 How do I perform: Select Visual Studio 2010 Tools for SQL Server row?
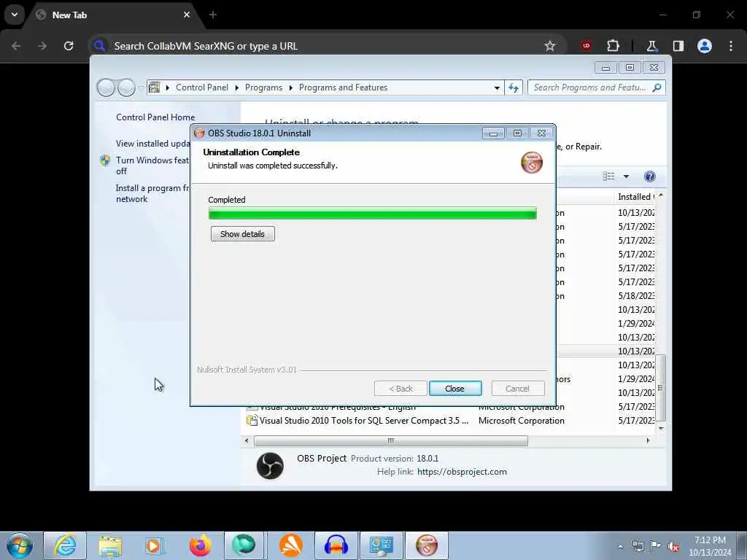(x=450, y=421)
